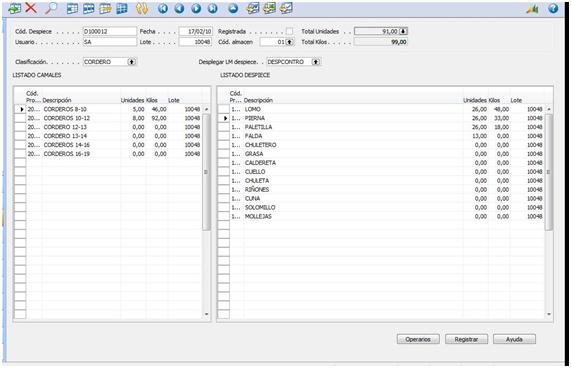Select the CORDERO 12-13 row
The height and width of the screenshot is (368, 571).
pos(107,127)
